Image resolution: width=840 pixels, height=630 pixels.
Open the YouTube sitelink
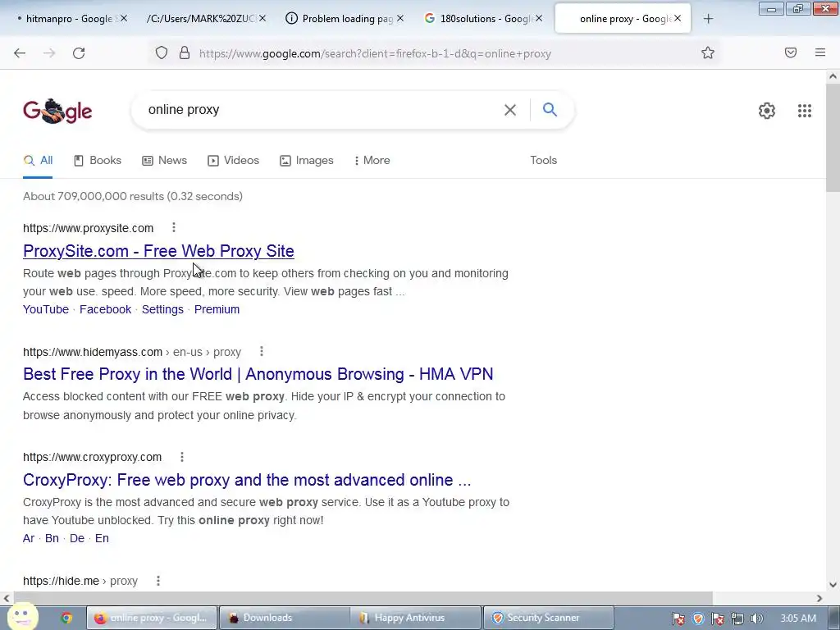pyautogui.click(x=46, y=309)
